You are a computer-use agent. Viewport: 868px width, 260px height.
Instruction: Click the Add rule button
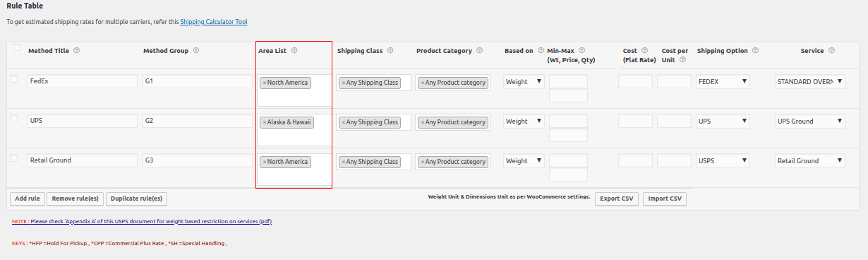(27, 199)
